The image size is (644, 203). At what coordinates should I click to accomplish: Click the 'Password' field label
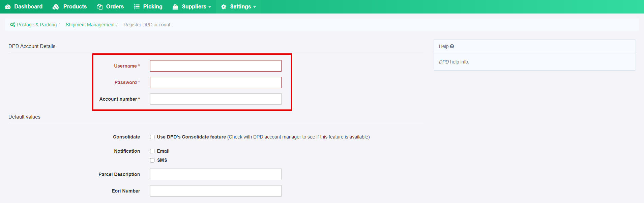126,82
